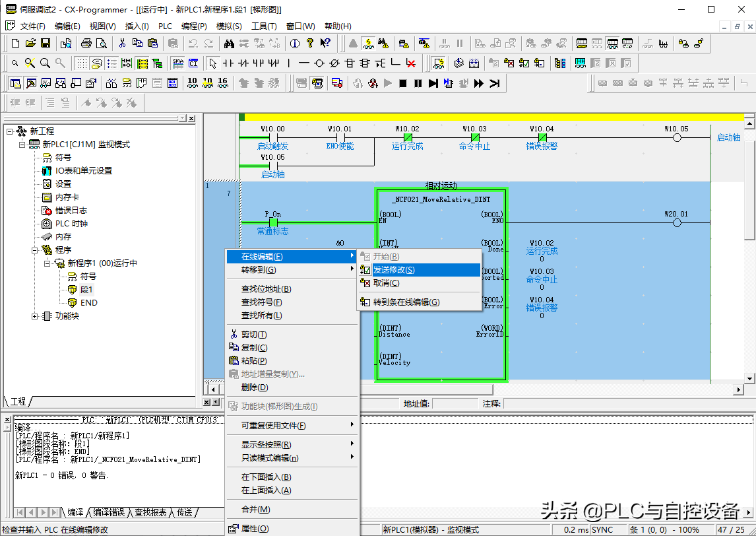
Task: Click the scissors Cut toolbar icon
Action: point(122,44)
